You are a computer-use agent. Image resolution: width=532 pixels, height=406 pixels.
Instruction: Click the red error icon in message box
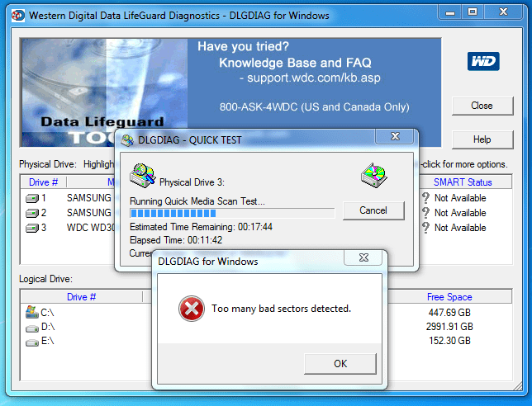(x=192, y=309)
